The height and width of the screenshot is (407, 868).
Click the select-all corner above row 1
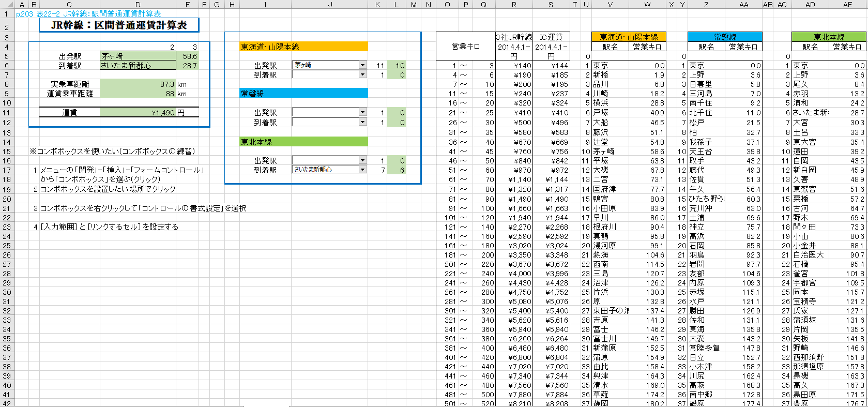pos(7,5)
